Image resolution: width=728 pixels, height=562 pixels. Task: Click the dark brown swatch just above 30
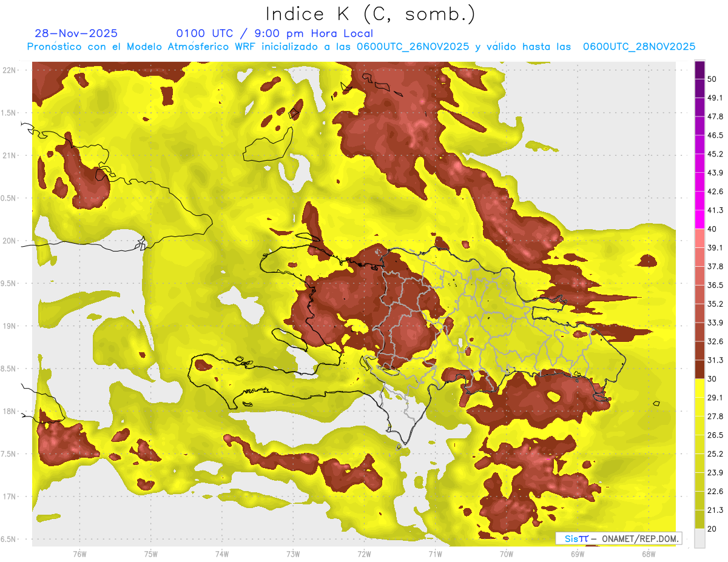(x=699, y=369)
